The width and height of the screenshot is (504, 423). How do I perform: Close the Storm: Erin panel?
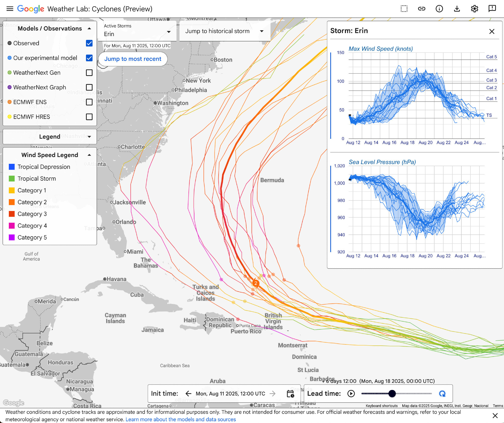(x=492, y=32)
